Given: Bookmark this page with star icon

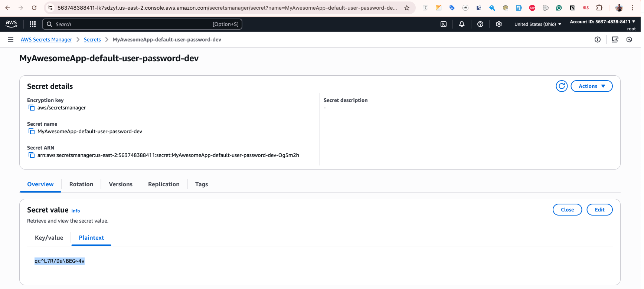Looking at the screenshot, I should 407,8.
